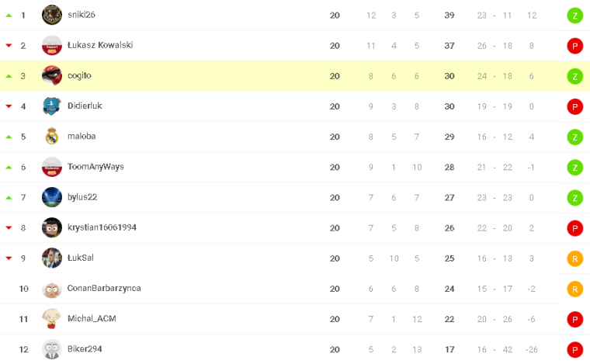Open ToomAnyWays player profile link

click(95, 167)
